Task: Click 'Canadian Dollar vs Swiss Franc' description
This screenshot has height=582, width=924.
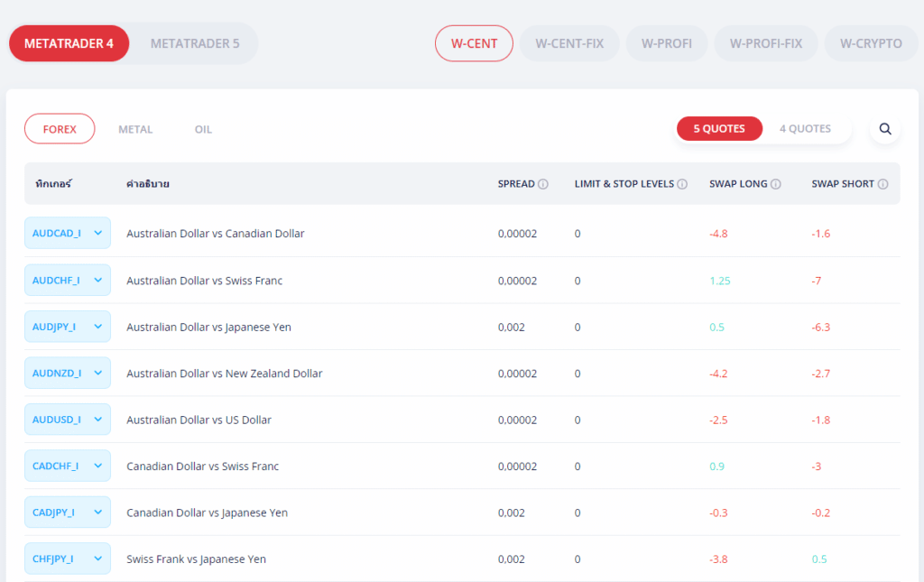Action: [x=203, y=466]
